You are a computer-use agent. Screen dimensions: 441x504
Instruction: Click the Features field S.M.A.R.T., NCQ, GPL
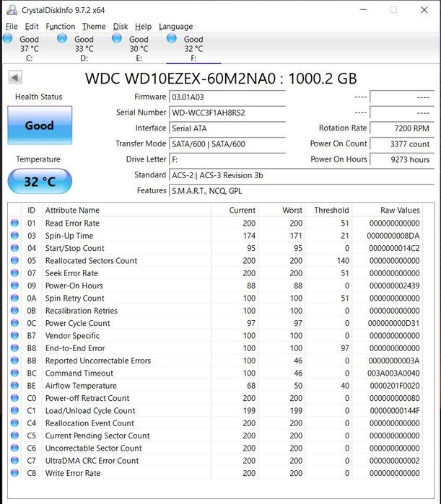point(302,191)
